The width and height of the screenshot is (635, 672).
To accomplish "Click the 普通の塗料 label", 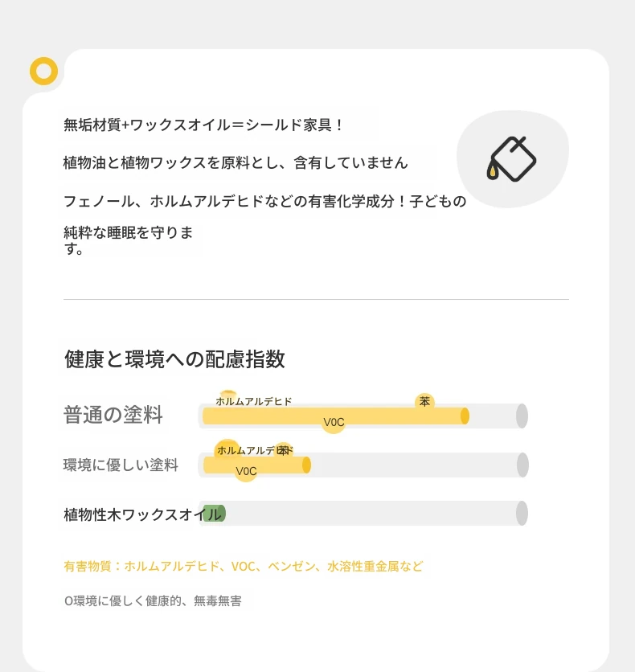I will click(x=113, y=415).
